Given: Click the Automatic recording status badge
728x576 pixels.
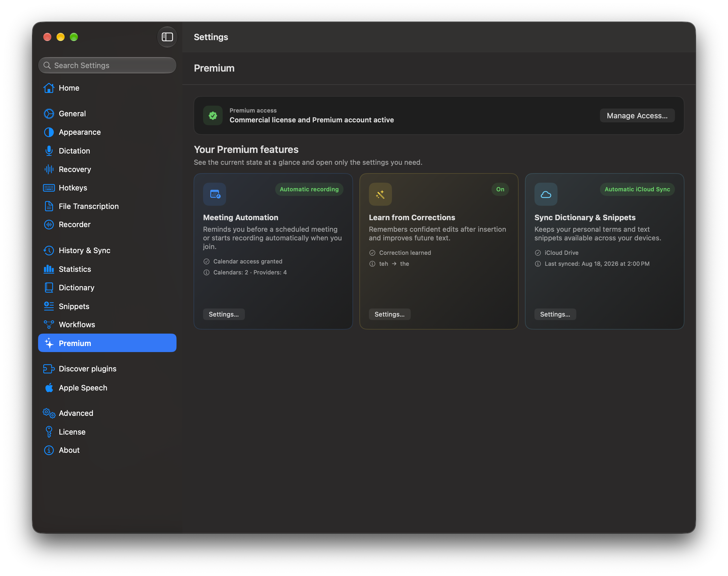Looking at the screenshot, I should pyautogui.click(x=309, y=189).
